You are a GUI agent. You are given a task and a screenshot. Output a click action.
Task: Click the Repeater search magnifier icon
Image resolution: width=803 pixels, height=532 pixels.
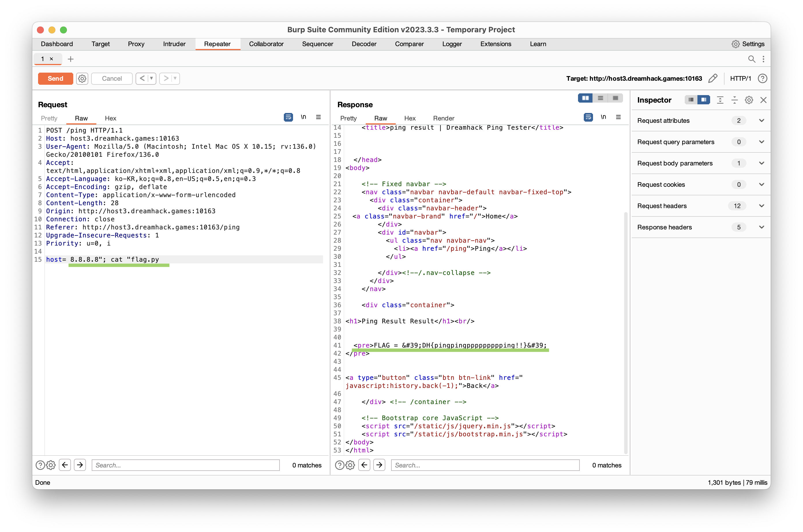751,59
